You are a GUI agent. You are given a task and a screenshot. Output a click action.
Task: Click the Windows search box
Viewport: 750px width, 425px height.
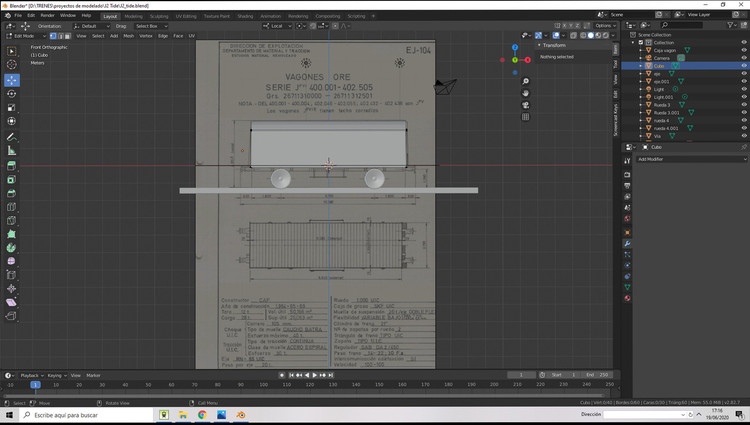pos(88,415)
